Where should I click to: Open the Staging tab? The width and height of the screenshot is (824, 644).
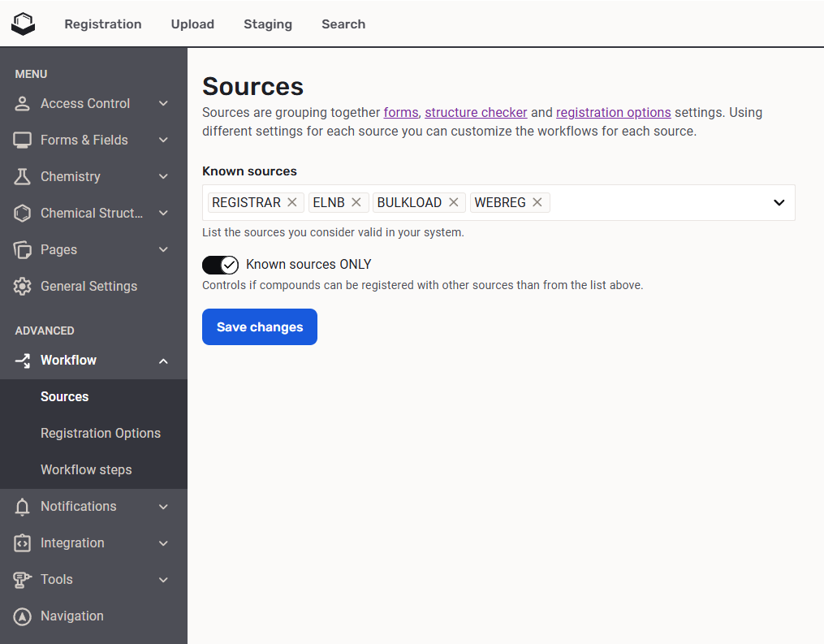pos(268,24)
